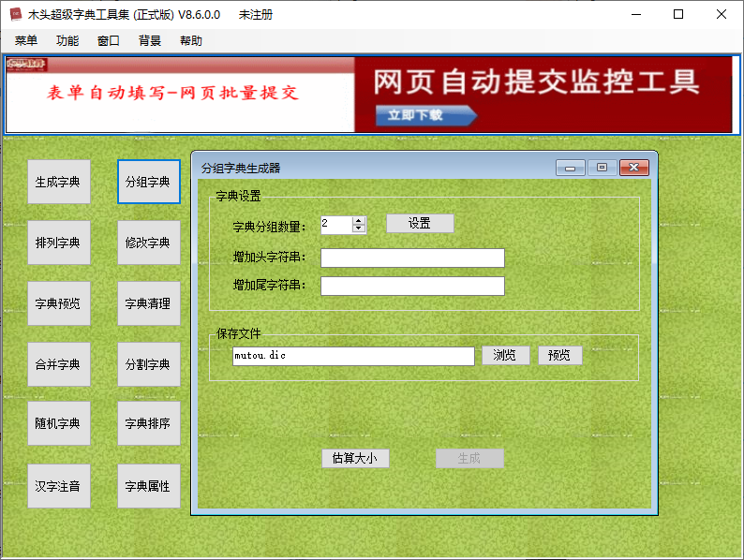
Task: Open the 菜单 menu
Action: coord(26,40)
